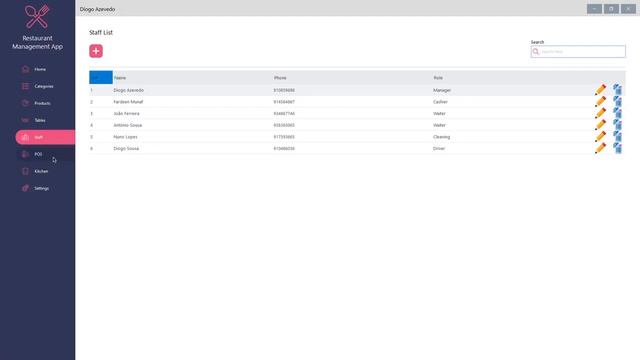Edit Nuno Lopes using the pencil icon
The width and height of the screenshot is (640, 360).
pyautogui.click(x=600, y=136)
